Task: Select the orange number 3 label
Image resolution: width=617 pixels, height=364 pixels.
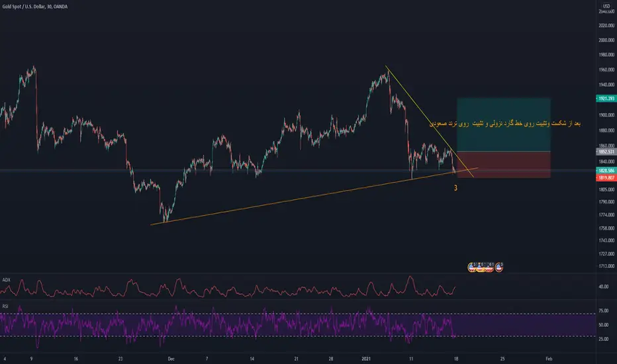Action: (x=455, y=188)
